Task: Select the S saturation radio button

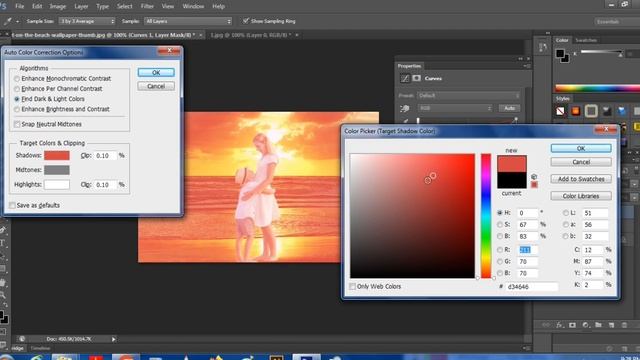Action: tap(500, 224)
